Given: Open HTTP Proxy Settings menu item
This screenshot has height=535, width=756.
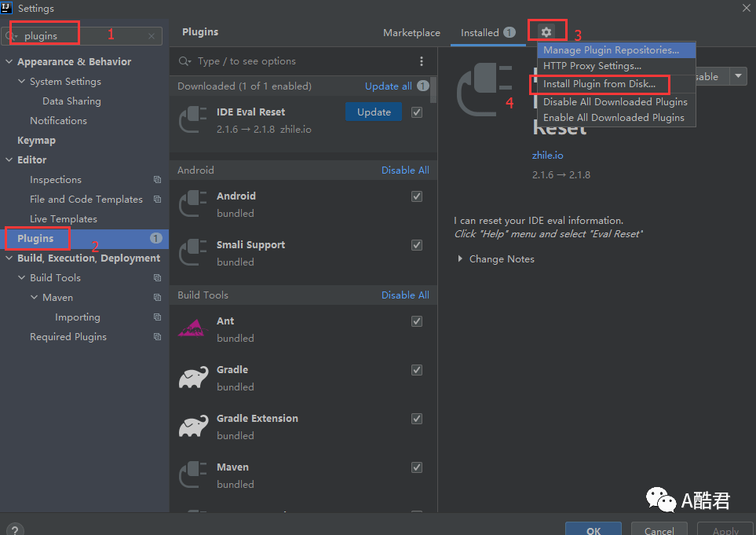Looking at the screenshot, I should click(616, 66).
